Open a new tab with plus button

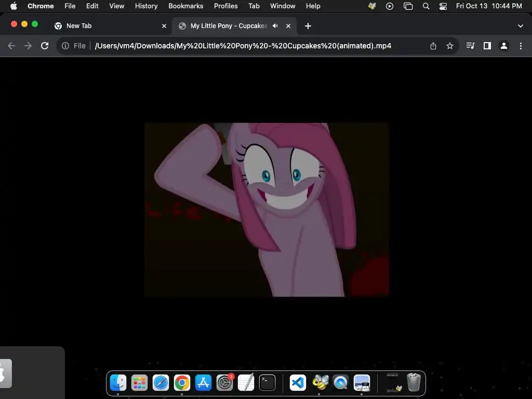click(308, 26)
